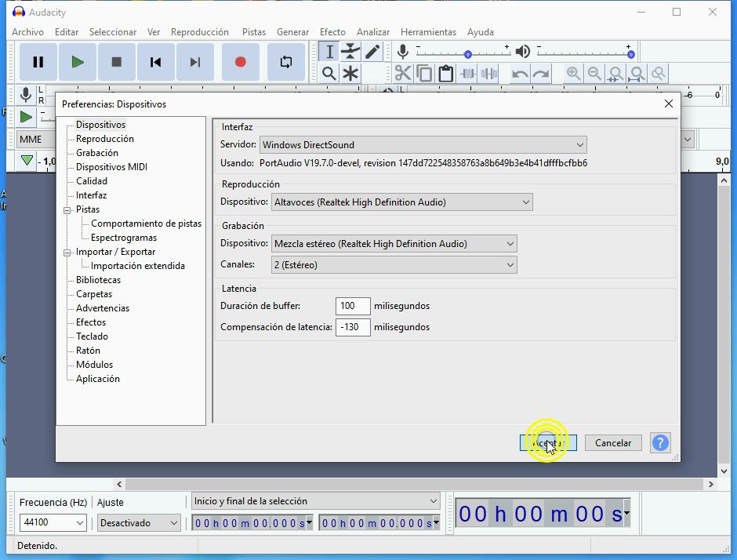Open the Seleccionar menu
Image resolution: width=737 pixels, height=560 pixels.
(x=113, y=32)
